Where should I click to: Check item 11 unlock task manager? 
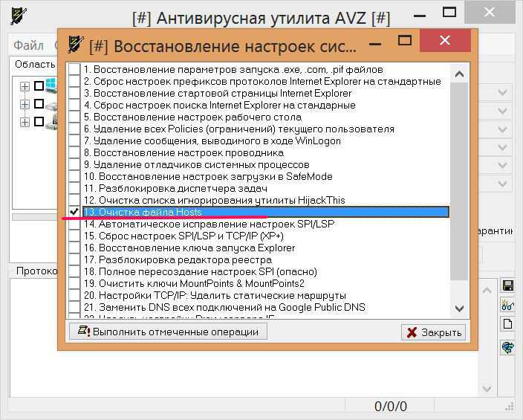74,188
